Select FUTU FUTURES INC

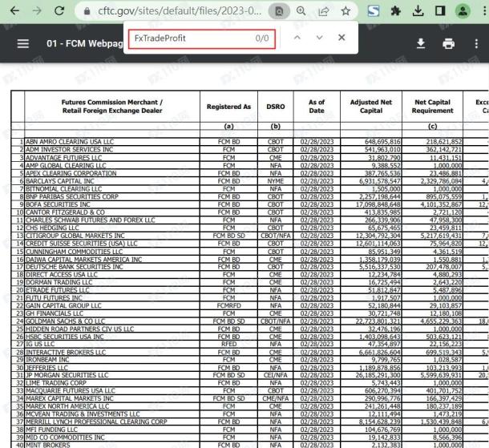pos(54,298)
